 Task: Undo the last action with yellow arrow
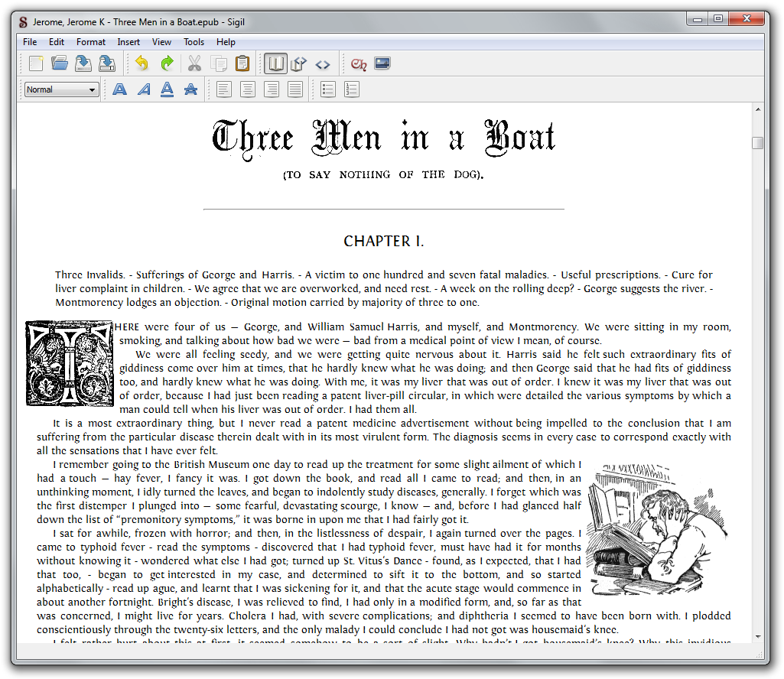coord(142,63)
